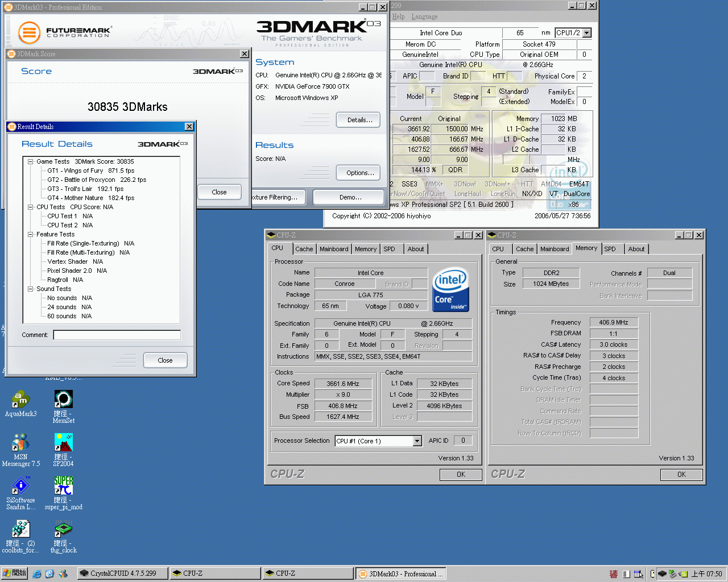Open Cache tab in right CPU-Z
Screen dimensions: 728x582
coord(524,249)
